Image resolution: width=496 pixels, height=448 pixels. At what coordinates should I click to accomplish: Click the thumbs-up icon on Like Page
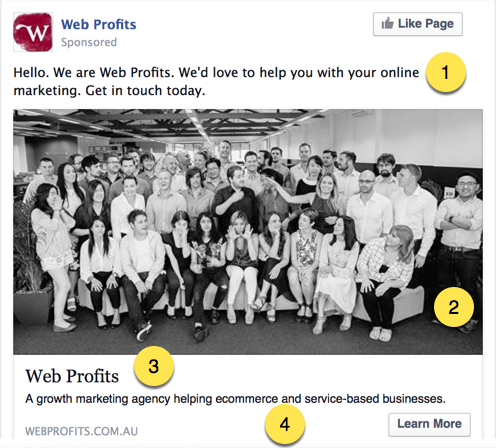tap(387, 23)
